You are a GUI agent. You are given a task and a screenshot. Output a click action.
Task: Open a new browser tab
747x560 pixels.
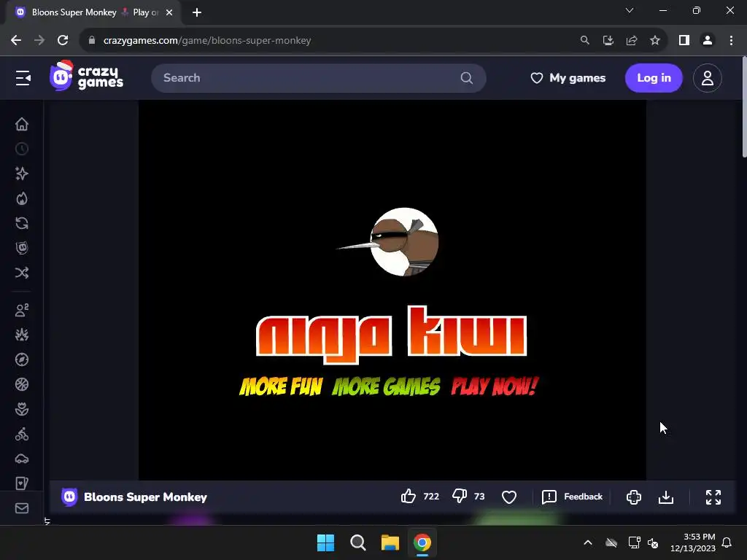tap(197, 12)
